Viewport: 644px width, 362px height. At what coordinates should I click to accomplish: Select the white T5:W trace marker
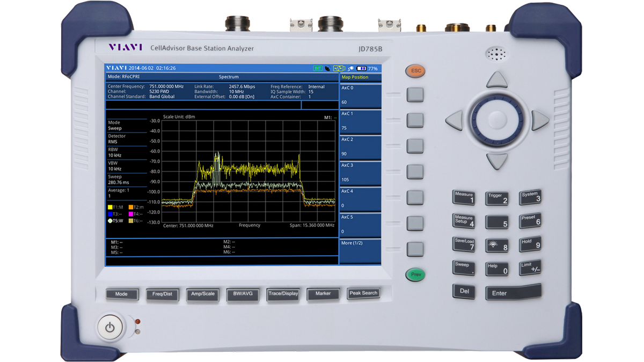coord(111,220)
